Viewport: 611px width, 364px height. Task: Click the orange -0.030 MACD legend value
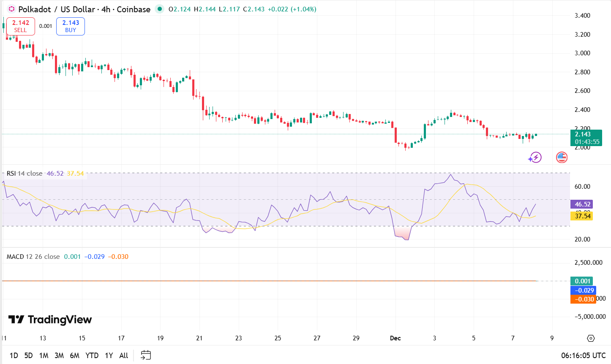(118, 257)
